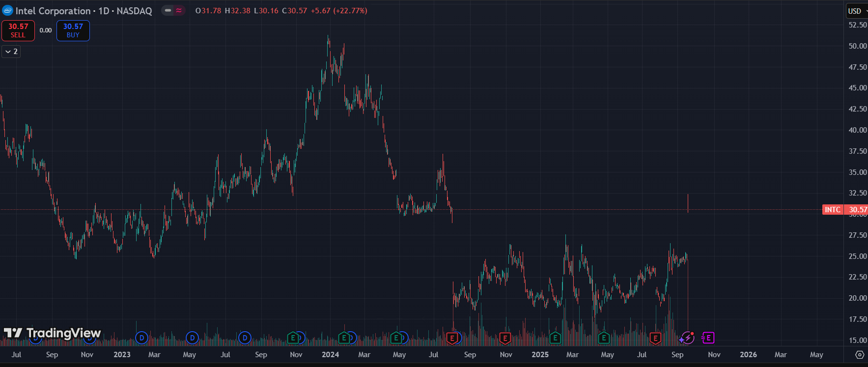The image size is (868, 367).
Task: Click the dividend marker near May 2023
Action: point(192,338)
